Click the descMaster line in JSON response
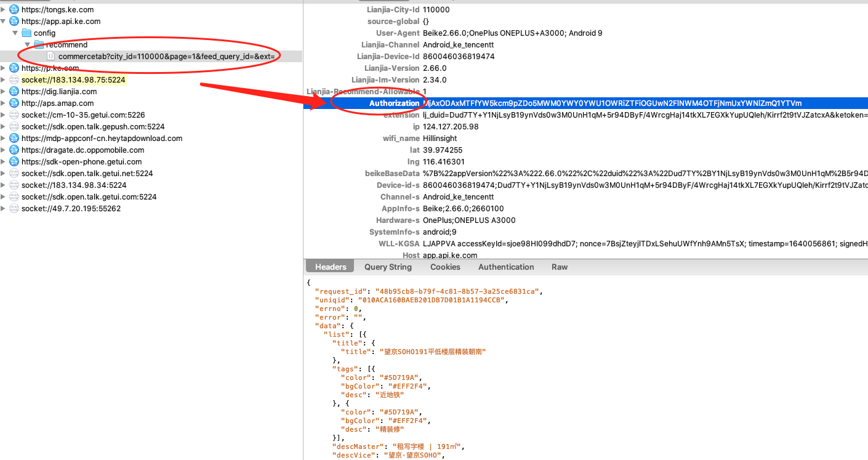 tap(398, 446)
